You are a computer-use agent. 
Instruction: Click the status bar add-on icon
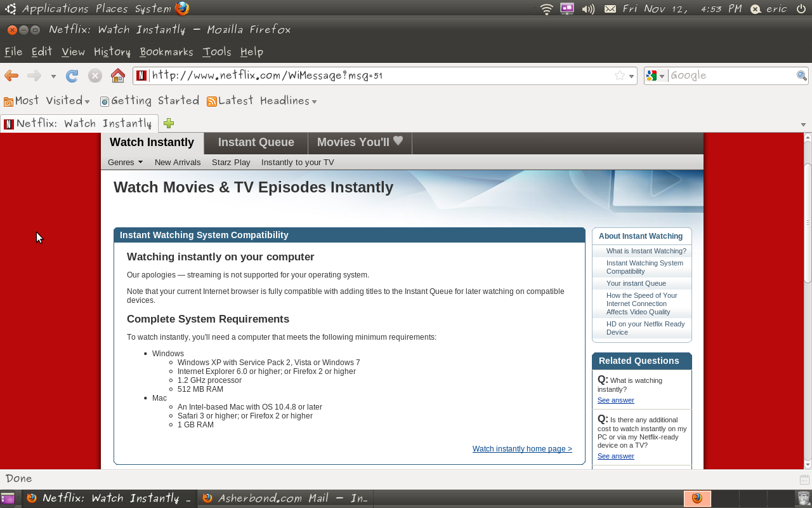[x=804, y=479]
